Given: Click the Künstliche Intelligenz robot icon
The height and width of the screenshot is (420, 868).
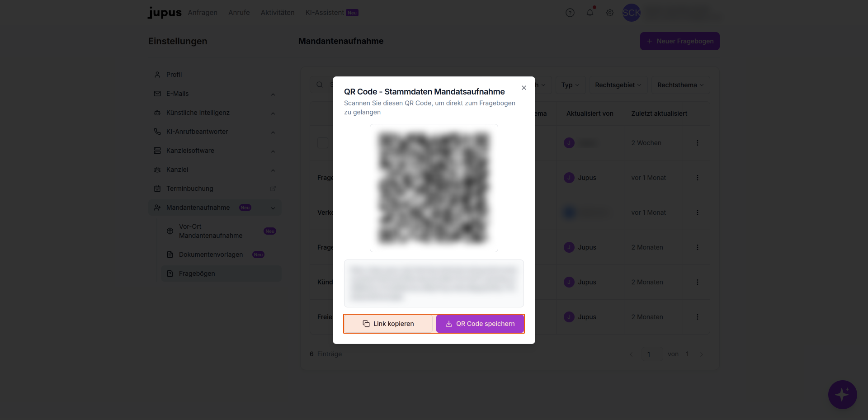Looking at the screenshot, I should click(157, 113).
